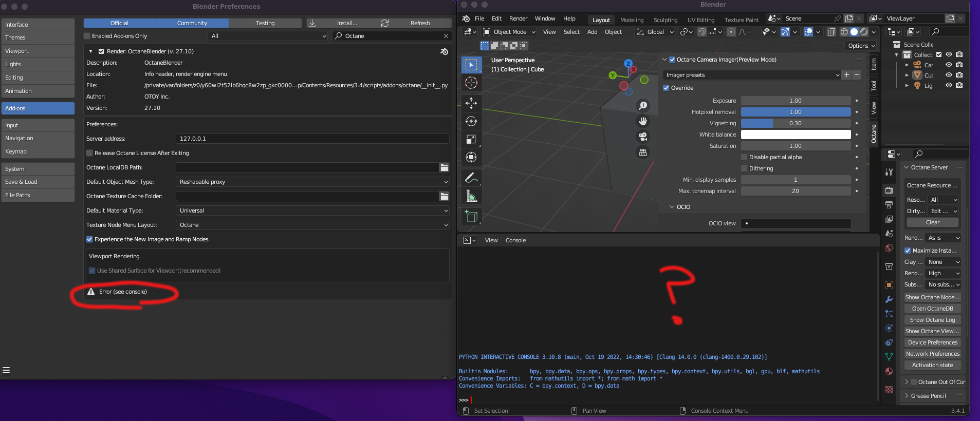Open the Preferences hamburger menu
This screenshot has height=421, width=980.
[x=6, y=370]
